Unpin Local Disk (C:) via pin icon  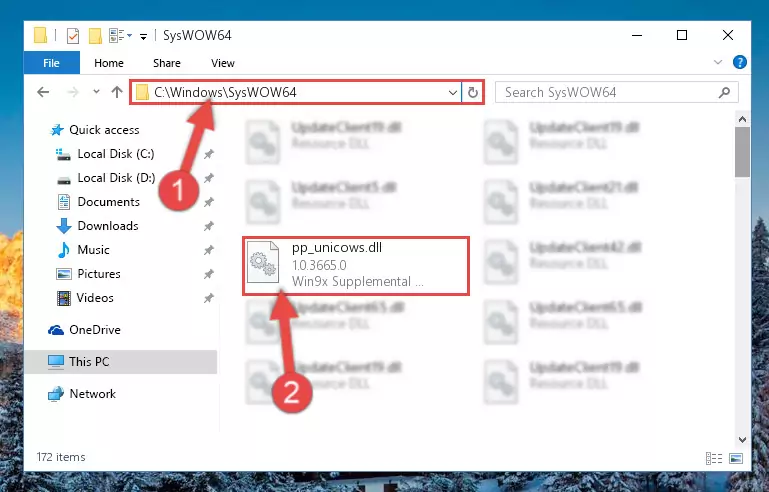[x=208, y=154]
